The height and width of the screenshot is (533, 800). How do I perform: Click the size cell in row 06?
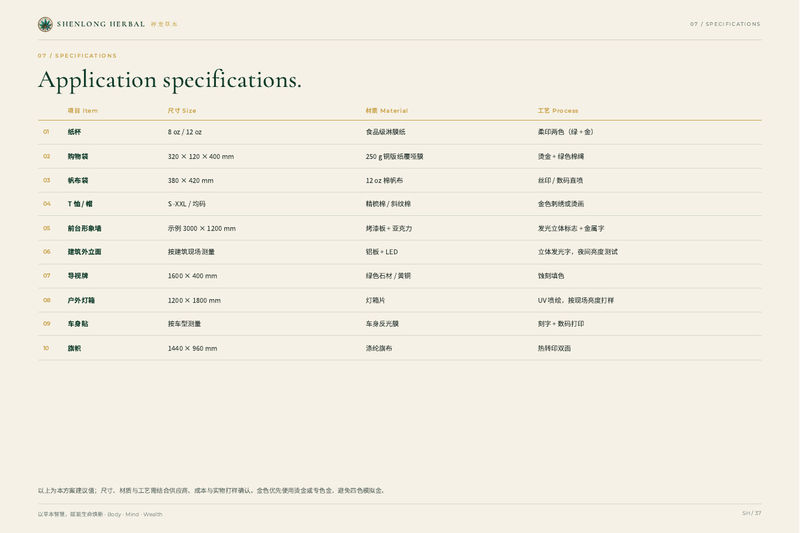(191, 252)
